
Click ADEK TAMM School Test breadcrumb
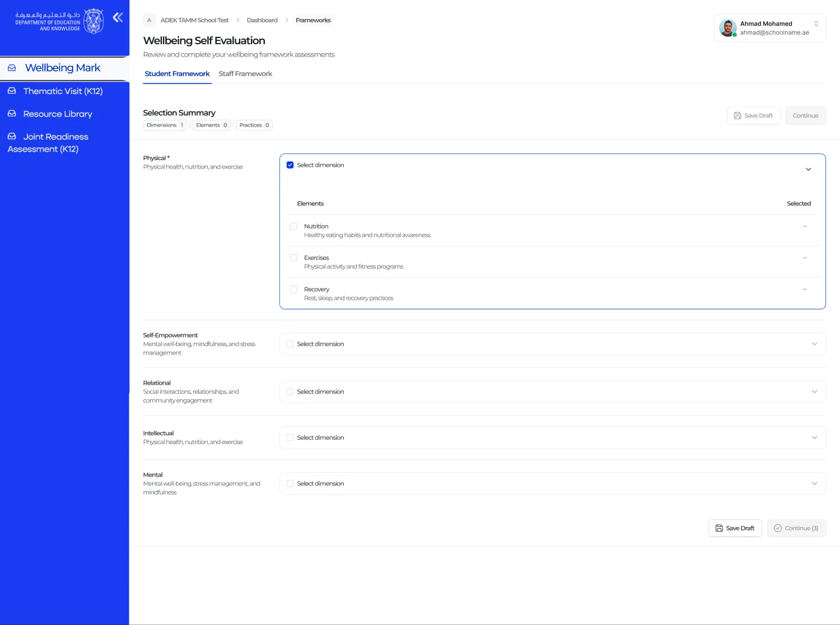click(x=194, y=20)
